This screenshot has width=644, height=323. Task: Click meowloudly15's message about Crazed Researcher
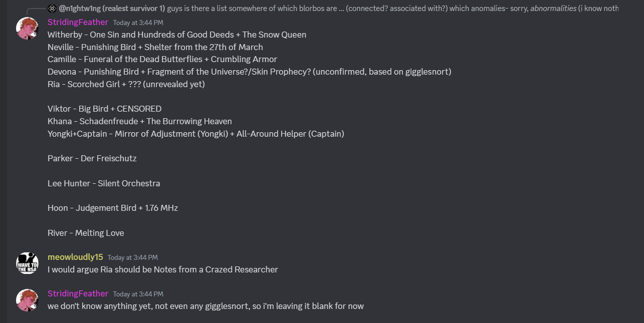[162, 269]
